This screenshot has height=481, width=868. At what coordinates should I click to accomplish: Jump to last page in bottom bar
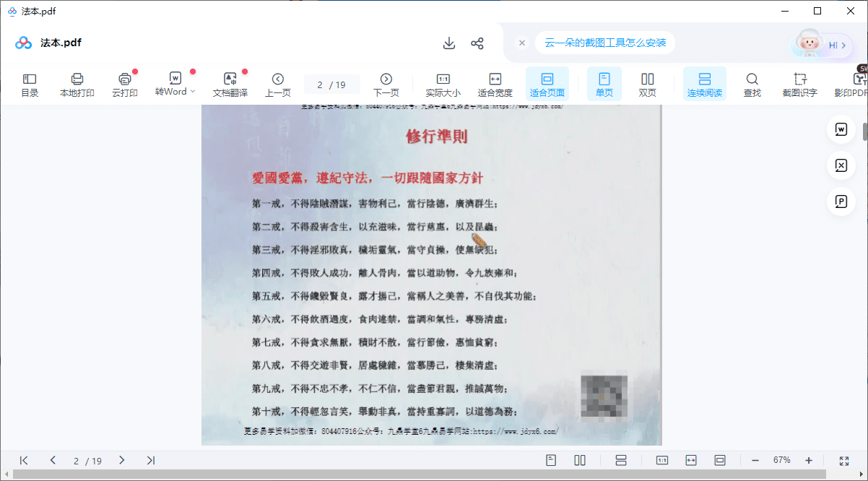151,460
